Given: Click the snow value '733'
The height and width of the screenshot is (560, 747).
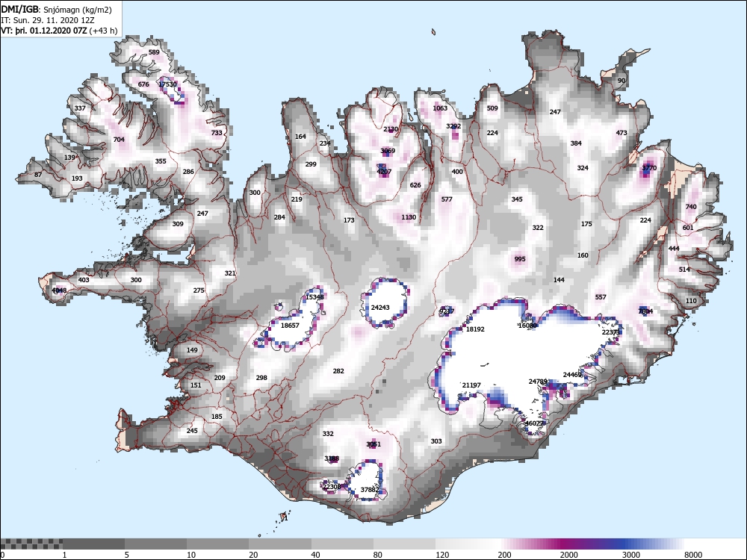Looking at the screenshot, I should point(217,133).
